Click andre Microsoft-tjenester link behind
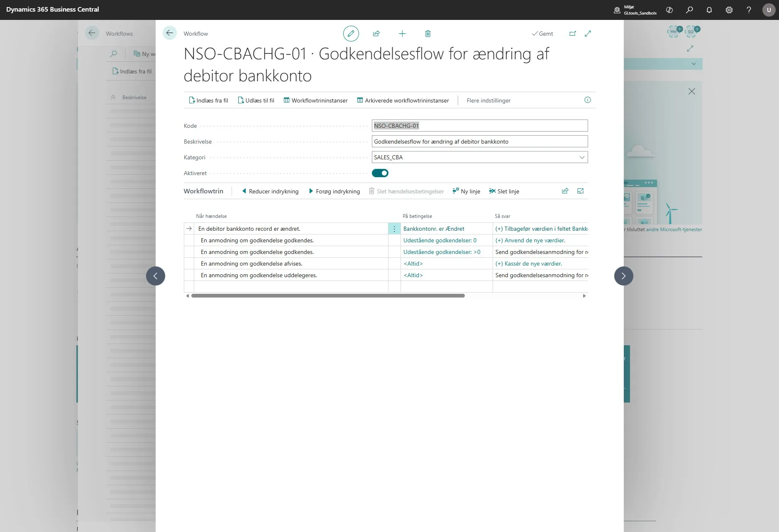Screen dimensions: 779x532 (674, 229)
